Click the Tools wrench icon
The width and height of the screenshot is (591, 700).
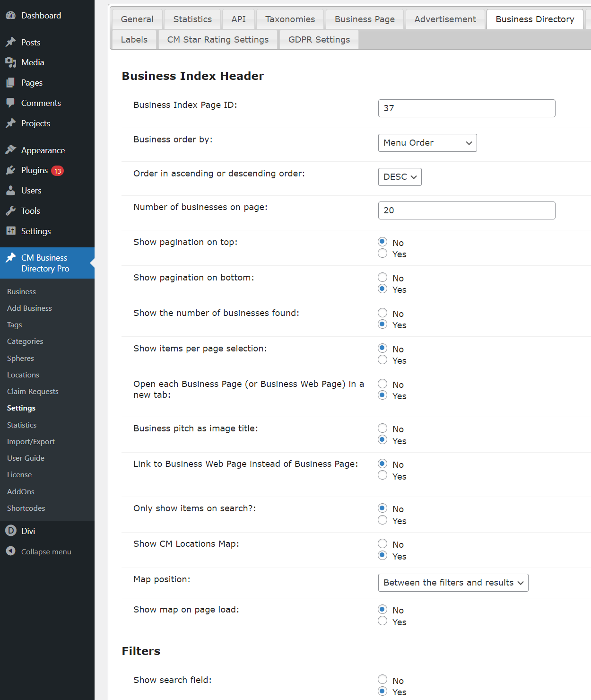click(11, 211)
